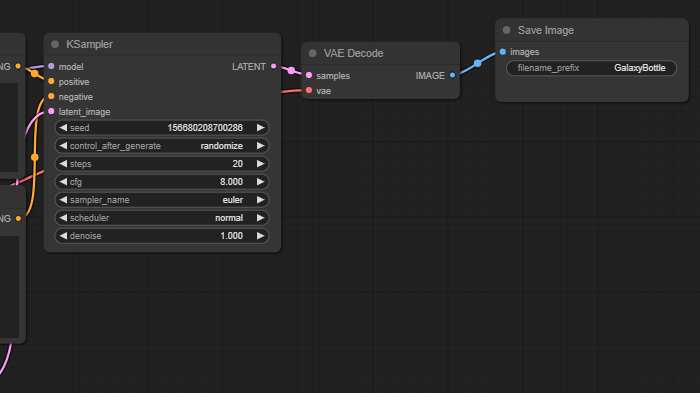700x393 pixels.
Task: Open control_after_generate dropdown showing randomize
Action: pos(162,146)
